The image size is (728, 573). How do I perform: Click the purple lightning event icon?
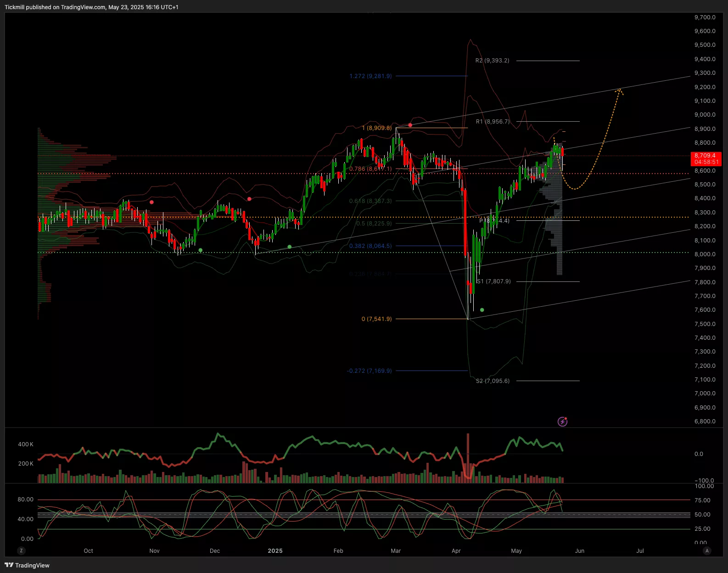pyautogui.click(x=562, y=421)
